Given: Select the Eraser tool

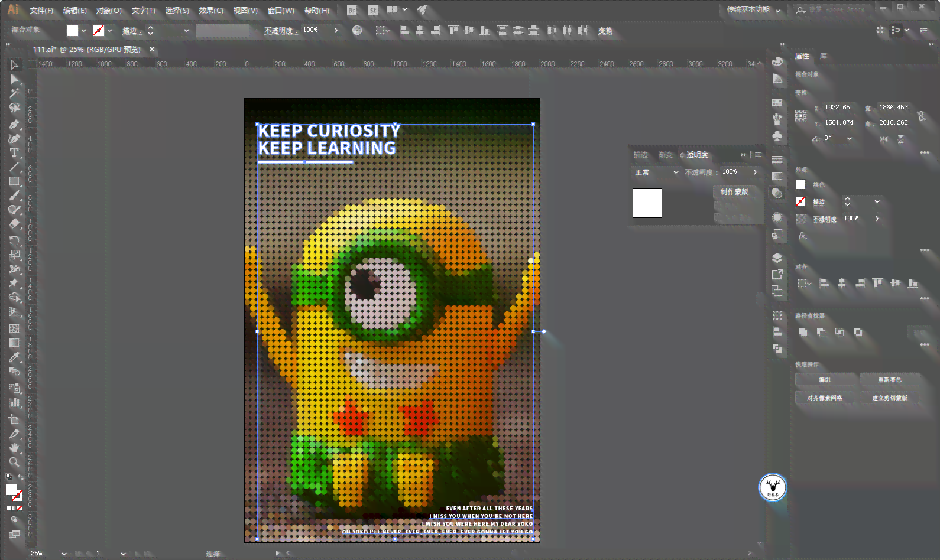Looking at the screenshot, I should 15,224.
